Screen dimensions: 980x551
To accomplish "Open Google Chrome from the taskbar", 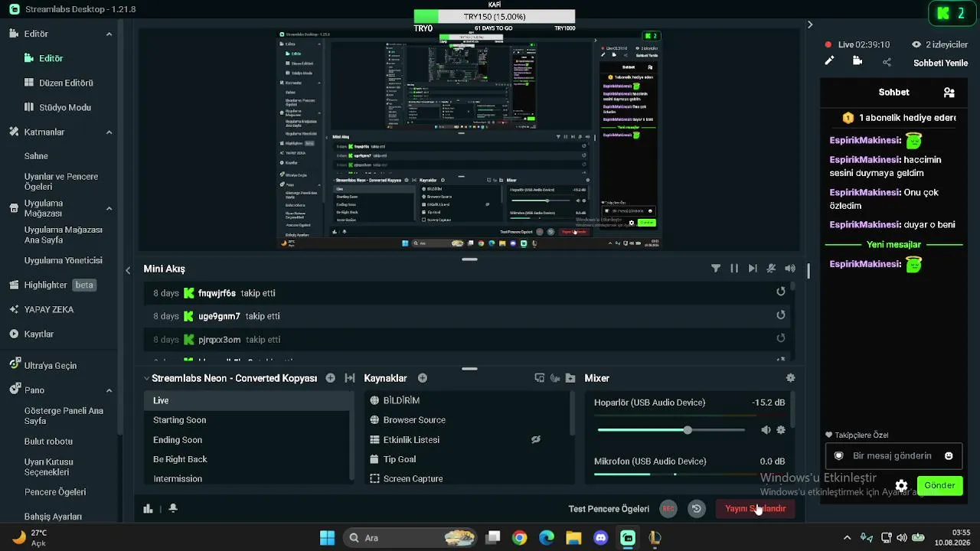I will [520, 538].
